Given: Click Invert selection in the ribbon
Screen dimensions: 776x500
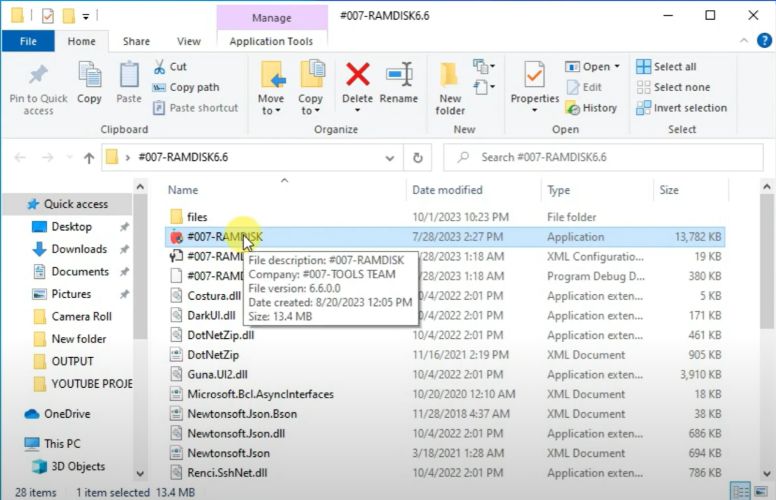Looking at the screenshot, I should click(x=681, y=108).
